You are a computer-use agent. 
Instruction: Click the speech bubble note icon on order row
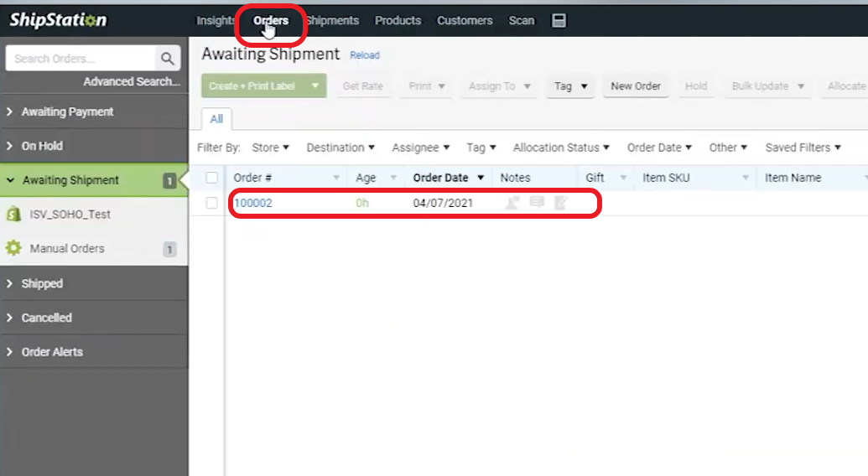click(x=537, y=203)
